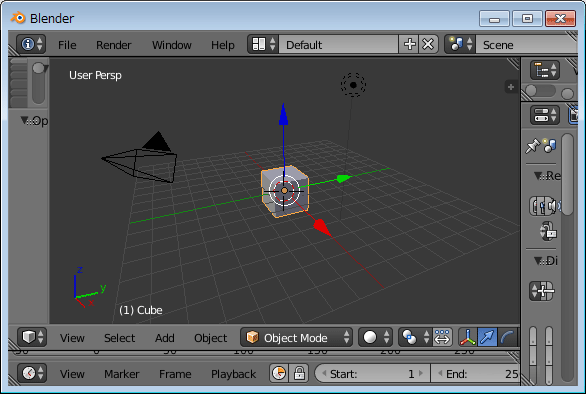Open the 3D View editor type selector
Viewport: 586px width, 394px height.
click(32, 338)
